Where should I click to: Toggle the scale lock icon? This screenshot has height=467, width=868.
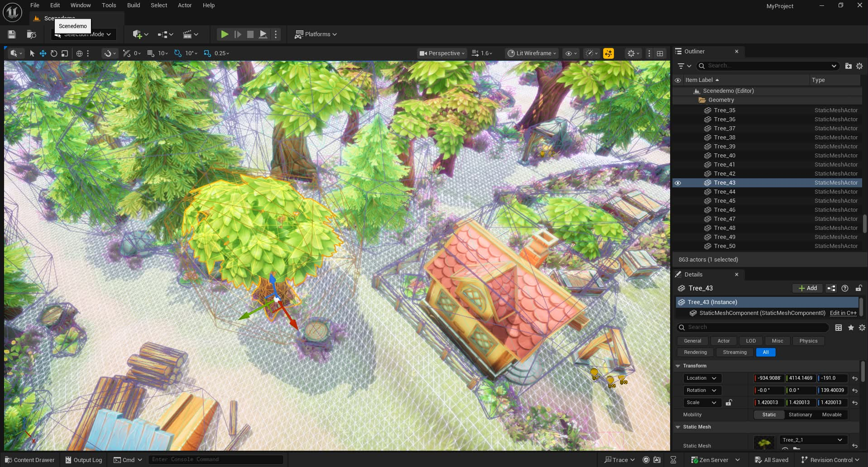pos(729,403)
